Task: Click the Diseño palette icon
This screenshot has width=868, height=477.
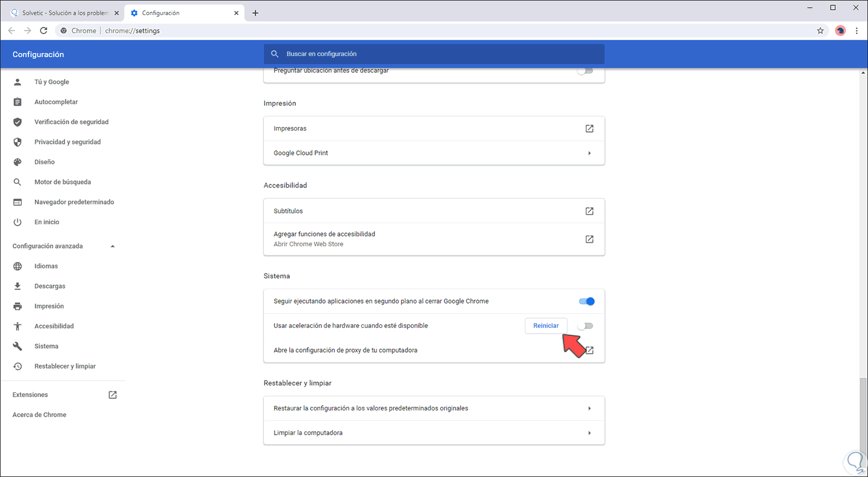Action: click(17, 162)
